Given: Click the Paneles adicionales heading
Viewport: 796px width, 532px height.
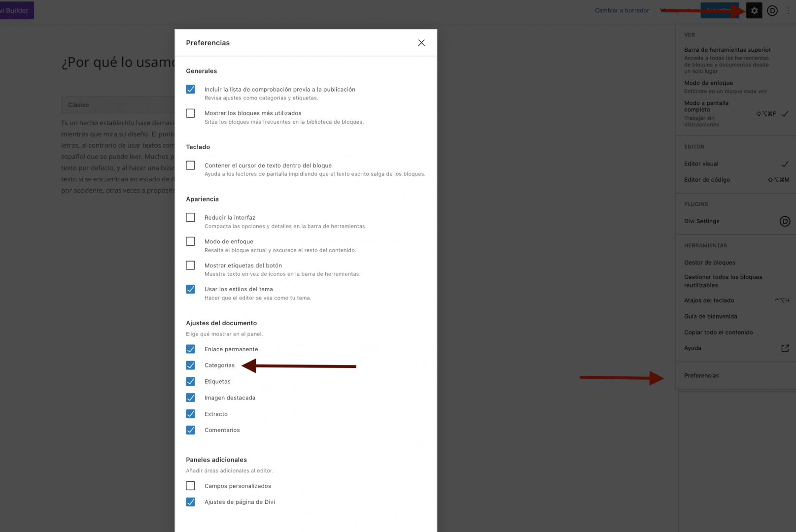Looking at the screenshot, I should click(216, 460).
